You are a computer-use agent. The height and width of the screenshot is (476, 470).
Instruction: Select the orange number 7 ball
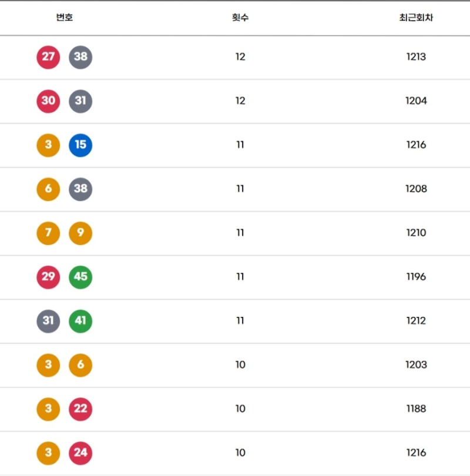[48, 233]
